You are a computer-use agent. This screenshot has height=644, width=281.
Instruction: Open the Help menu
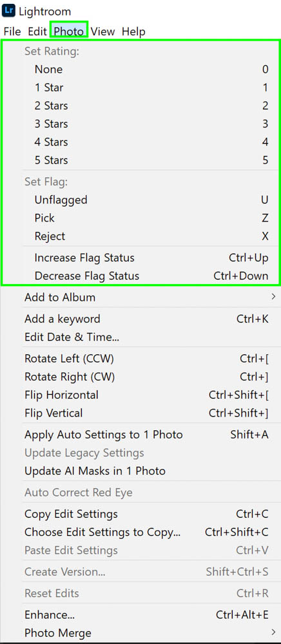click(x=133, y=31)
